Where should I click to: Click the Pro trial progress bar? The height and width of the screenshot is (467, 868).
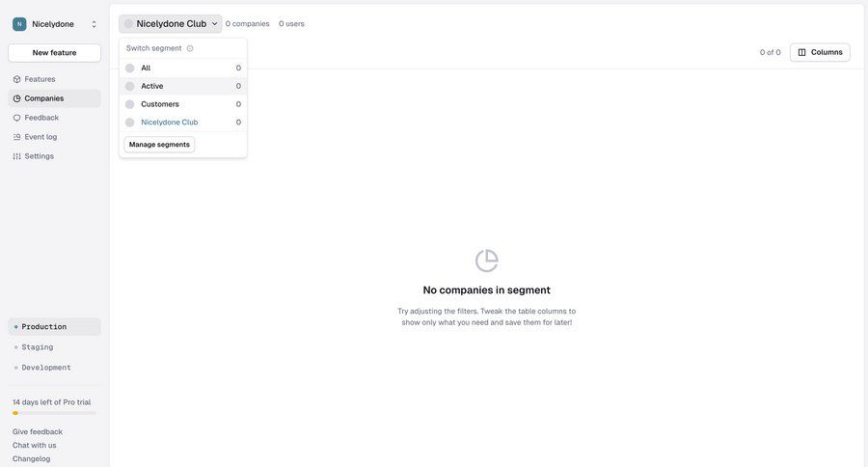(x=54, y=413)
